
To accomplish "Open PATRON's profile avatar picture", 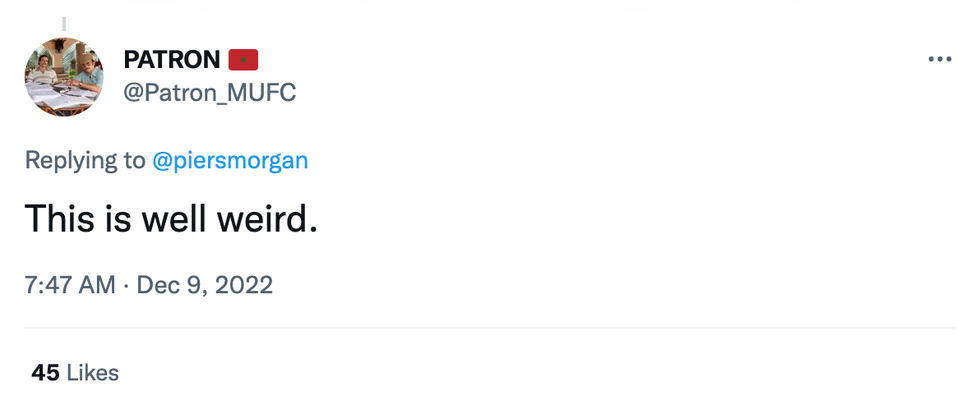I will 64,77.
